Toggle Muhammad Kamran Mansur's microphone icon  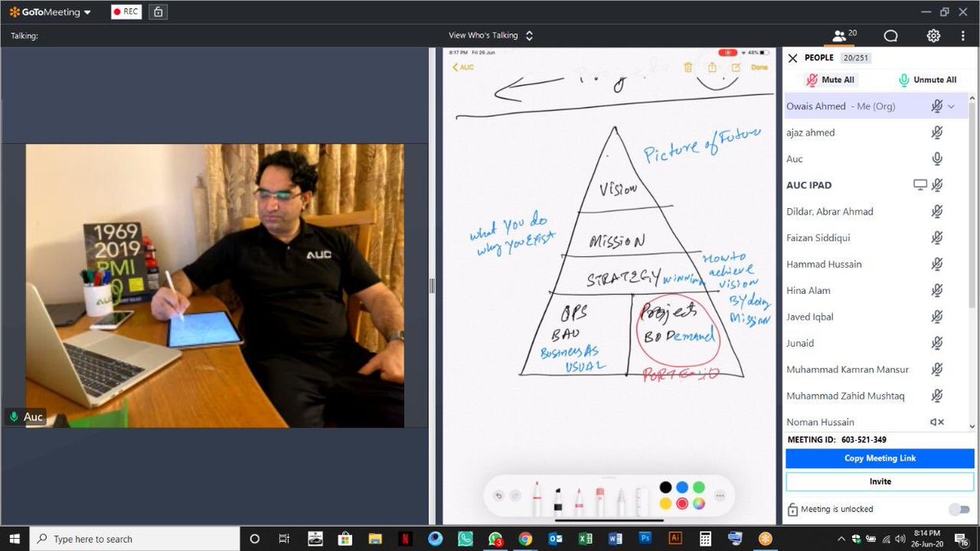938,369
